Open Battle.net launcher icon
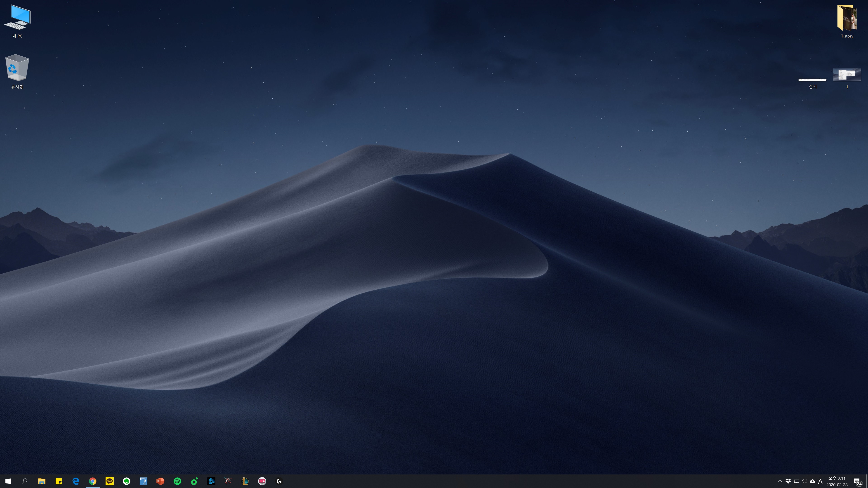868x488 pixels. (211, 481)
